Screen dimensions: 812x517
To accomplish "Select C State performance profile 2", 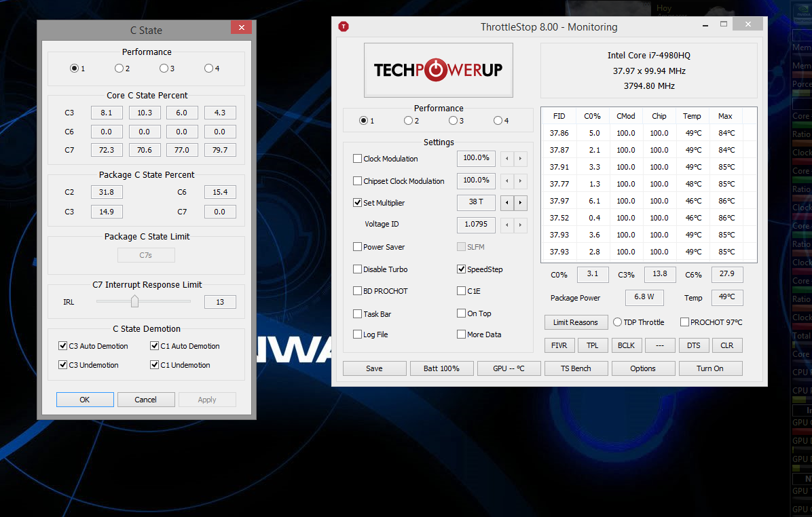I will [x=119, y=69].
